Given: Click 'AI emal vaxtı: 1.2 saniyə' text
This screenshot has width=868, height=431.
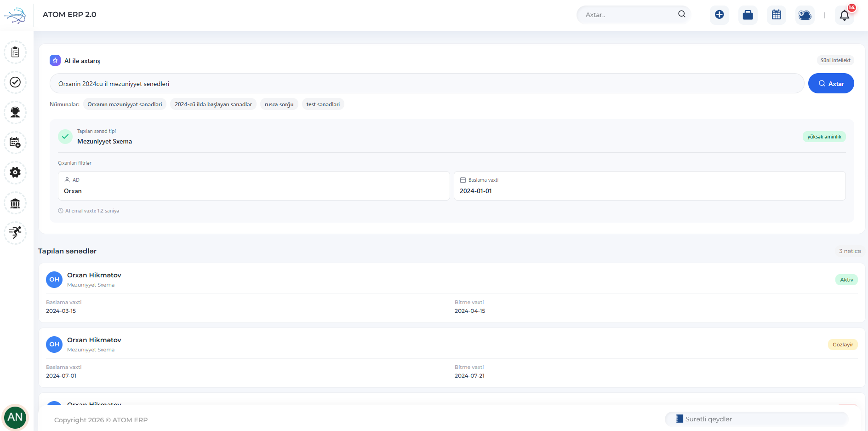Looking at the screenshot, I should click(92, 211).
